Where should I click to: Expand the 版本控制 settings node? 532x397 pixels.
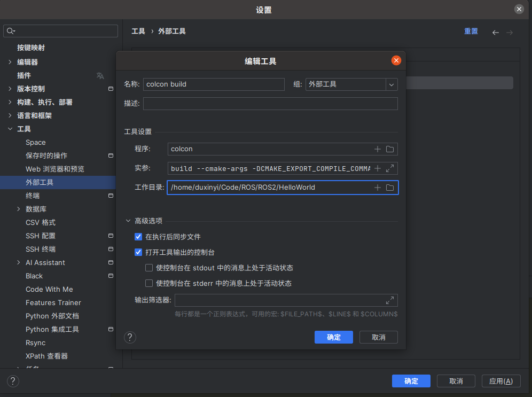click(10, 89)
